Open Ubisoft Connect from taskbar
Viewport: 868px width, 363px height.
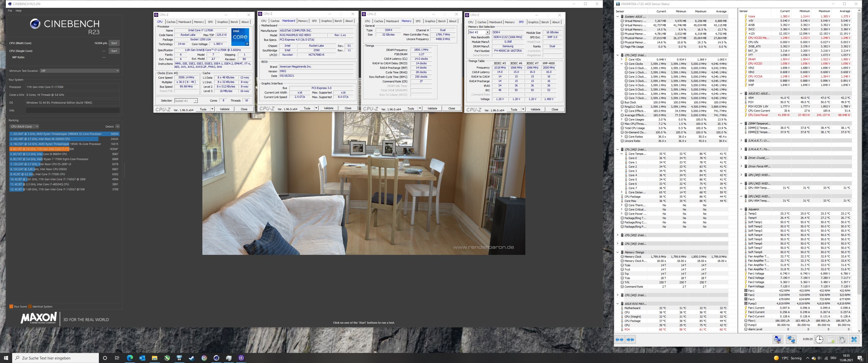204,358
